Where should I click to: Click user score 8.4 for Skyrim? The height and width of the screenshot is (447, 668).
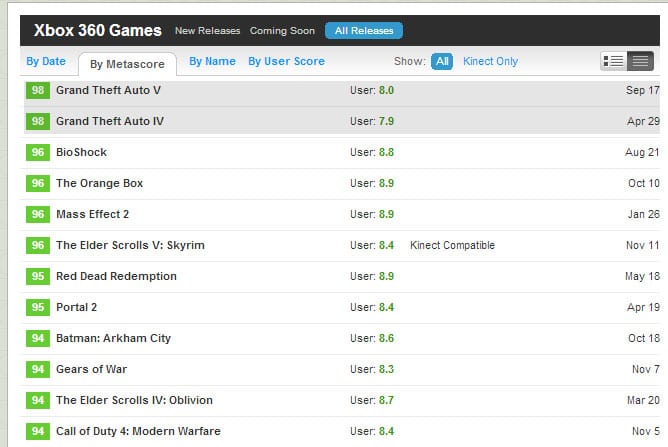(386, 245)
